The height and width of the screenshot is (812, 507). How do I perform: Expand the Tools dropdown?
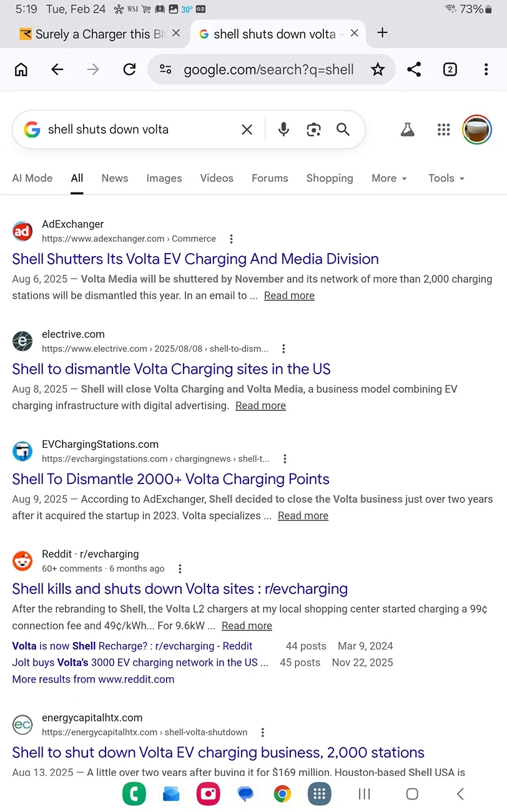point(446,178)
